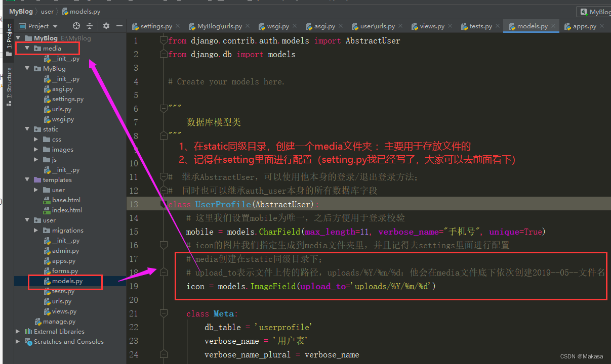Open the Structure tool window strip
Image resolution: width=611 pixels, height=364 pixels.
pos(9,86)
